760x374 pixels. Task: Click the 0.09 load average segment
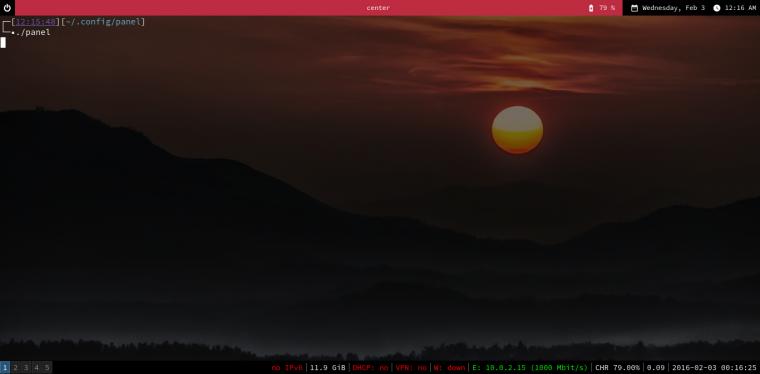(x=656, y=368)
